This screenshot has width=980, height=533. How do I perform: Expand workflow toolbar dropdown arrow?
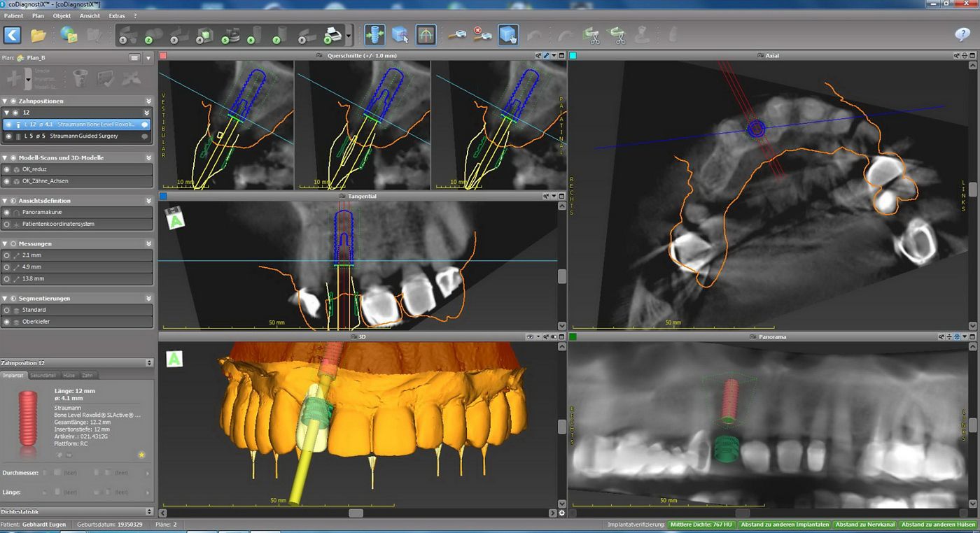(x=349, y=34)
